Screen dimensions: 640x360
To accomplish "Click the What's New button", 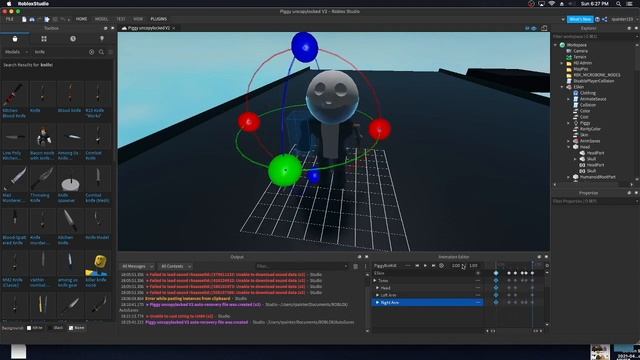I will [x=580, y=19].
